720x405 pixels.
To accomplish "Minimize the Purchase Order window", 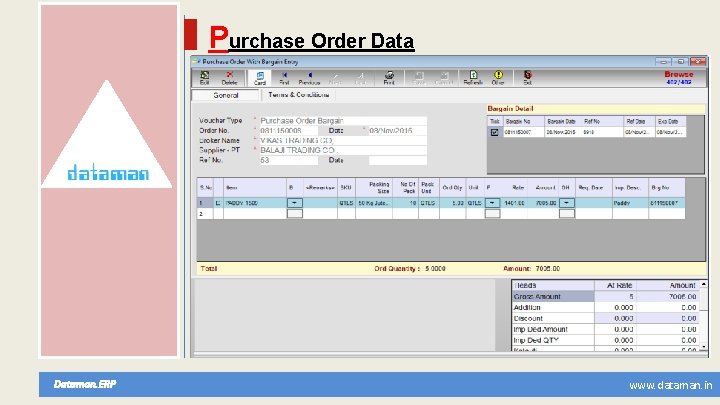I will [663, 62].
